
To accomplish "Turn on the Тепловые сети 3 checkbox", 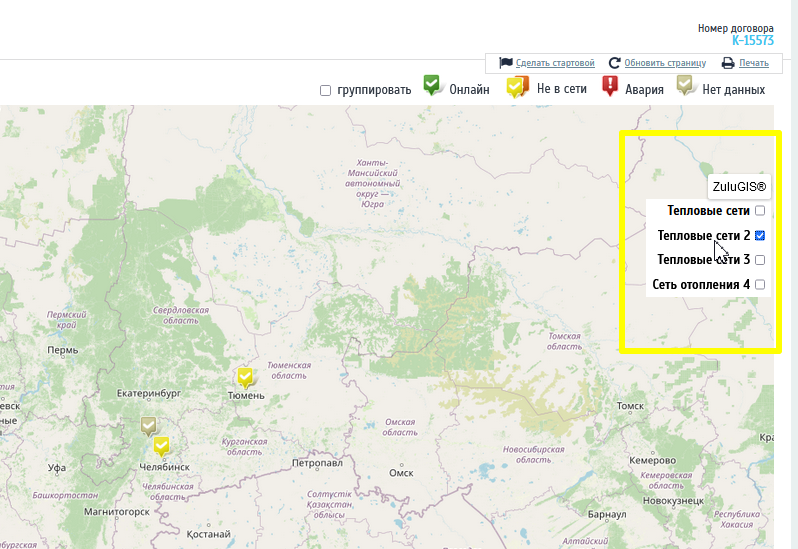I will 760,260.
